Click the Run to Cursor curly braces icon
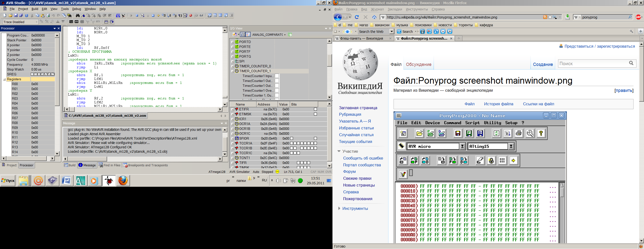The image size is (644, 249). pos(180,16)
